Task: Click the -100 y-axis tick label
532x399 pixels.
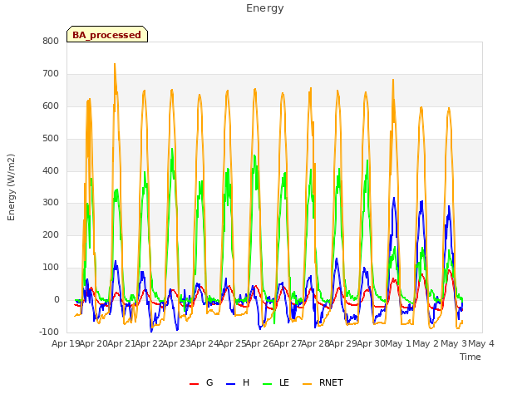Action: pyautogui.click(x=49, y=332)
